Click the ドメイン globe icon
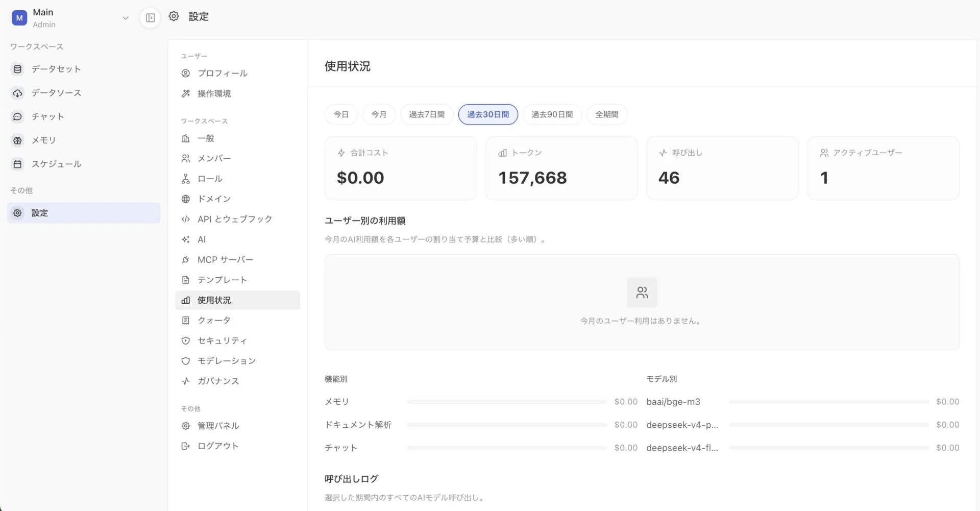 (x=186, y=199)
